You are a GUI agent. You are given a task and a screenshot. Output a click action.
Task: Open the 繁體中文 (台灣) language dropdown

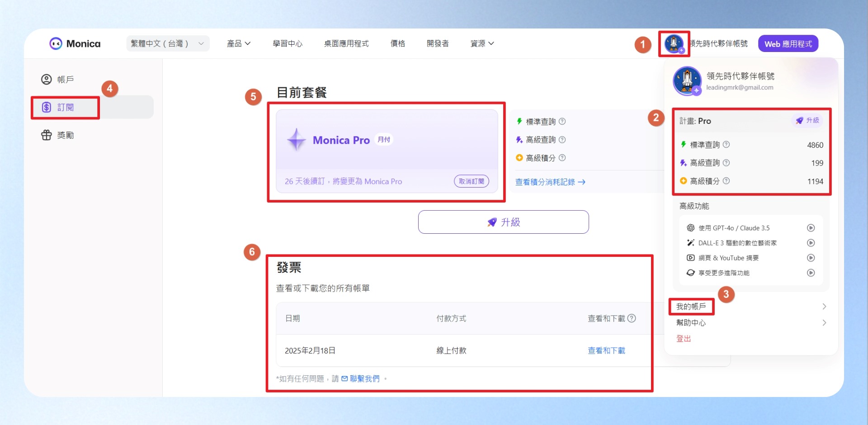(x=168, y=43)
